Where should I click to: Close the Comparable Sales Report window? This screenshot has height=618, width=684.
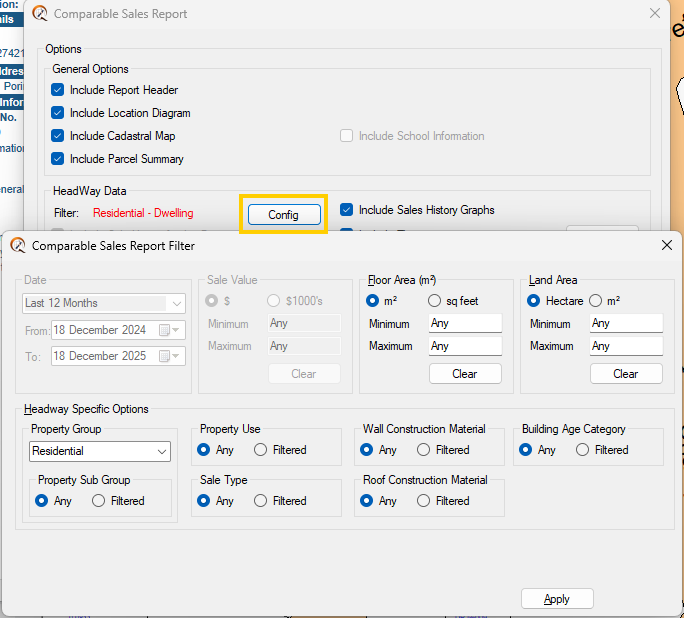point(654,14)
